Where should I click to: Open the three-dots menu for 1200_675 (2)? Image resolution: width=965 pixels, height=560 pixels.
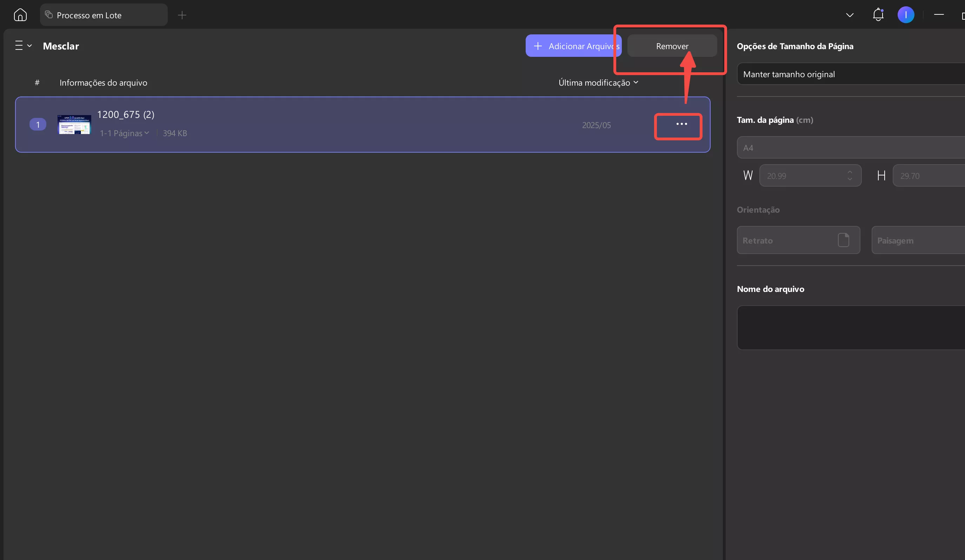681,124
